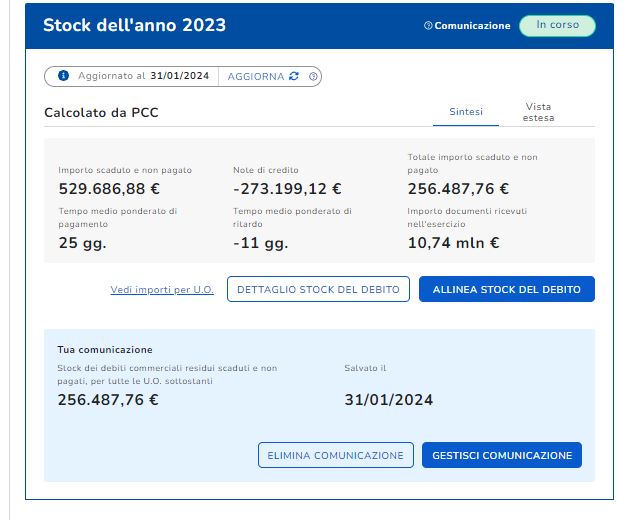Click the blue info icon before Aggiornato
640x520 pixels.
(x=63, y=76)
